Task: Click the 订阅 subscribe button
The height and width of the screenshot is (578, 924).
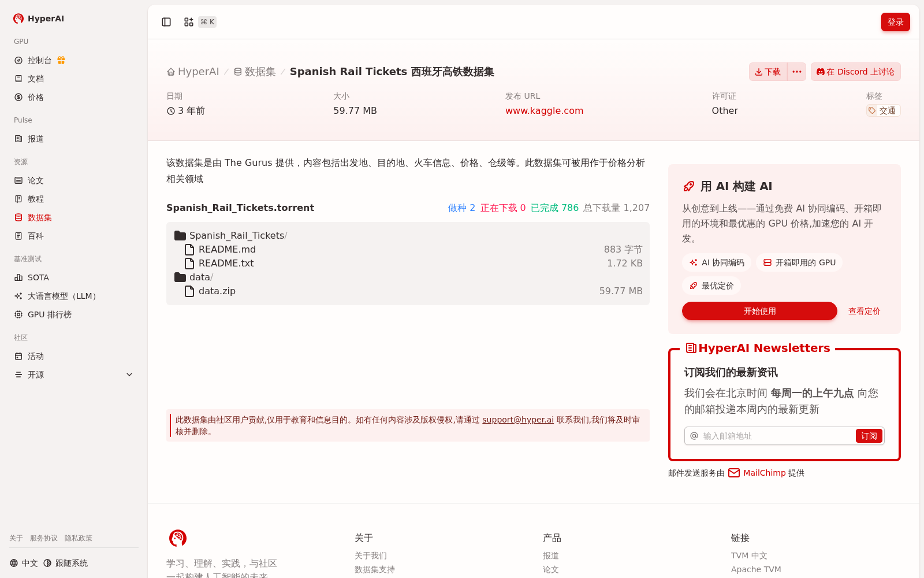Action: point(869,436)
